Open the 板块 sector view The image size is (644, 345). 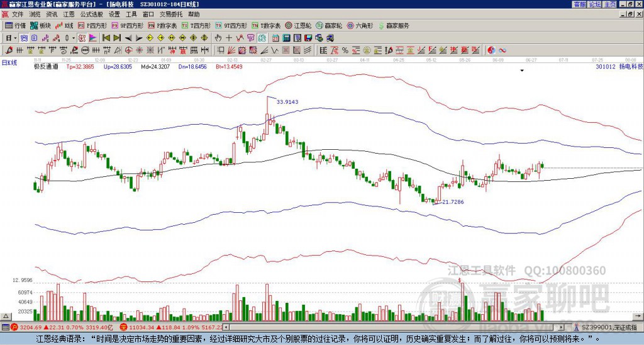(x=40, y=25)
